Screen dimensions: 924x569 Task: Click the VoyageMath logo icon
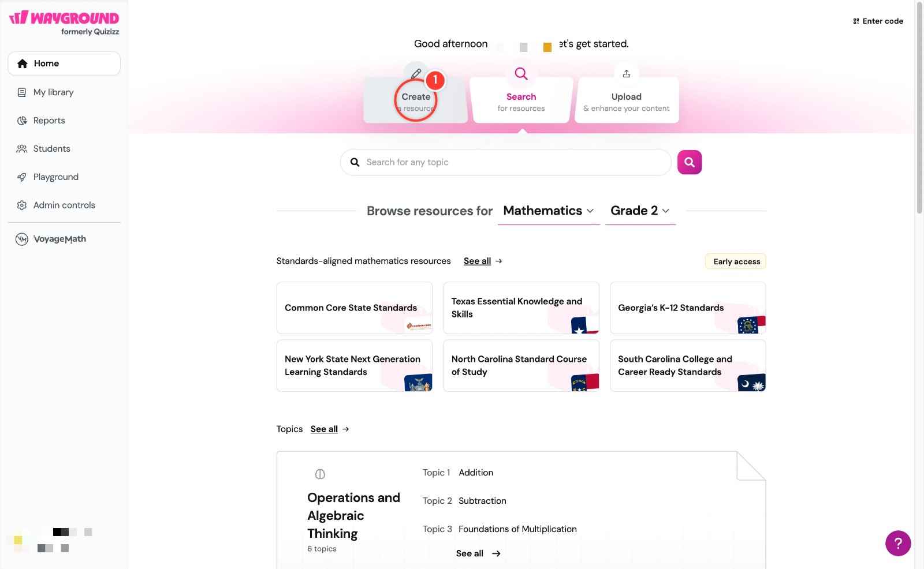(x=22, y=239)
